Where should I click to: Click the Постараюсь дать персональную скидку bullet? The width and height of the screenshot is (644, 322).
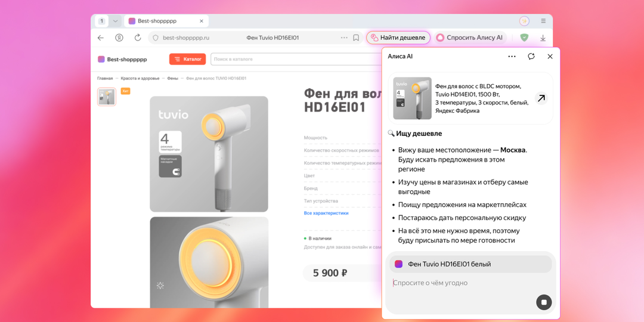tap(462, 218)
